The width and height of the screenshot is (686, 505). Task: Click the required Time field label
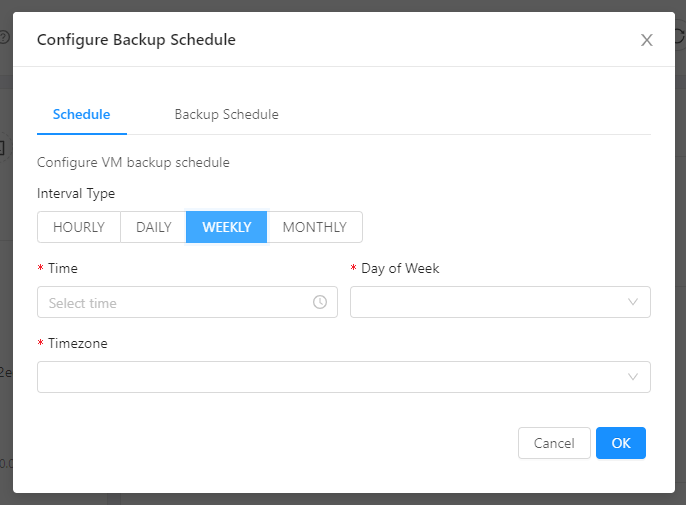click(x=62, y=268)
